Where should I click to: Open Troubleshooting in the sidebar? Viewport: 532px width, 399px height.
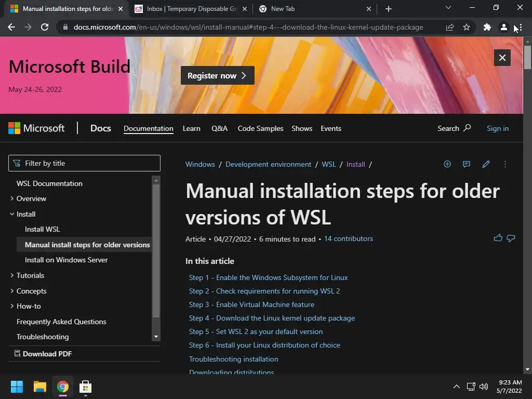point(43,337)
